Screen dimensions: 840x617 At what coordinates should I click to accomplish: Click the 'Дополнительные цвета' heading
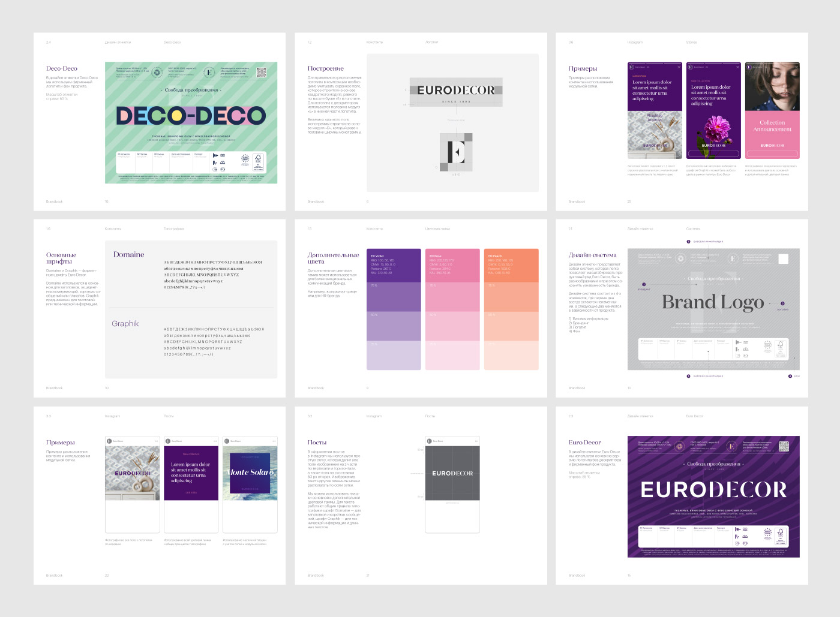(x=334, y=258)
